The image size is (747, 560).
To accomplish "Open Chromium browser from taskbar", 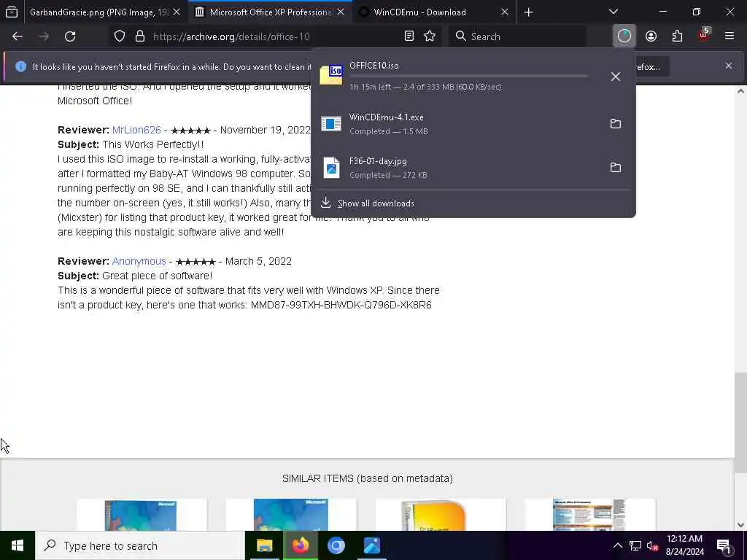I will [x=336, y=545].
